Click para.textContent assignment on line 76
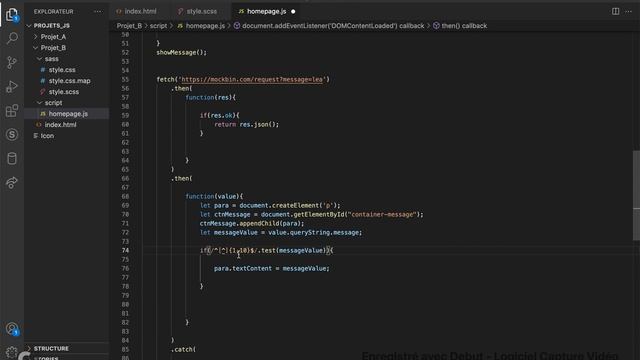640x360 pixels. point(271,269)
